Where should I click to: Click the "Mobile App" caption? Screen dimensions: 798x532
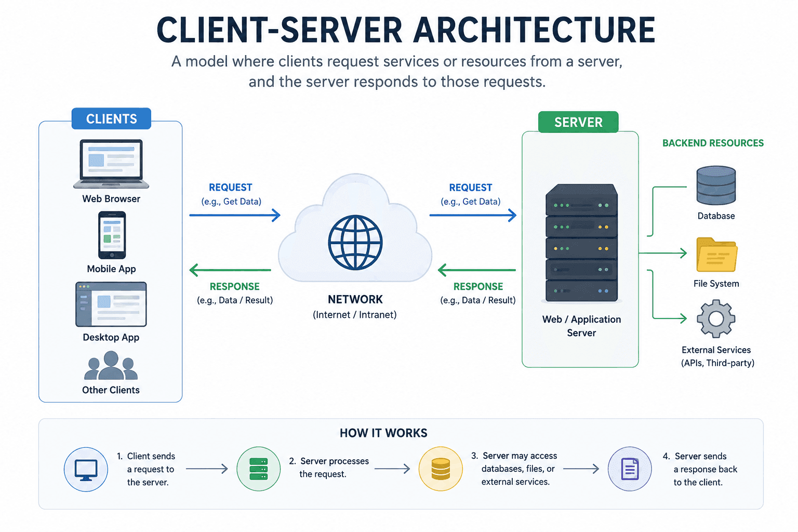[111, 269]
